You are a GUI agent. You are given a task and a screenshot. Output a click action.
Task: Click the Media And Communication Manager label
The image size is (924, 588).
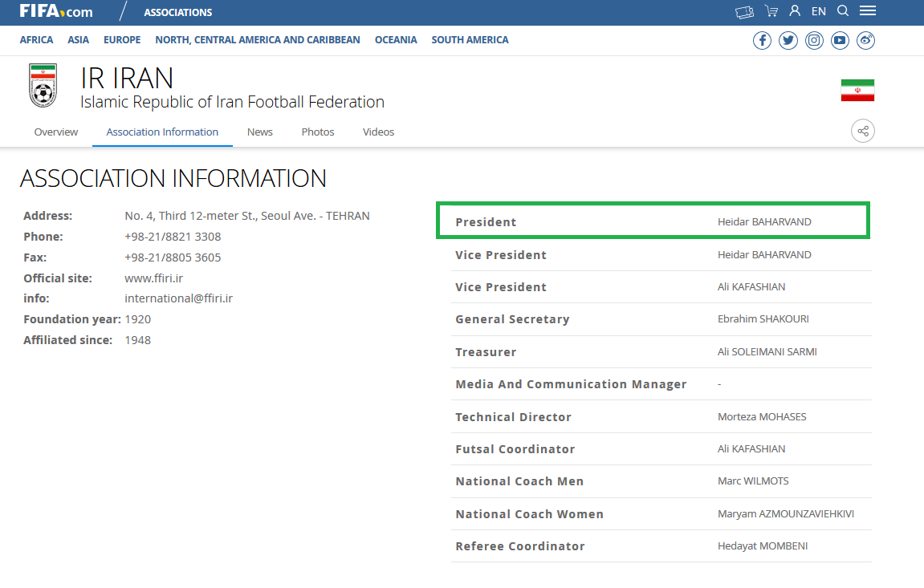click(x=571, y=384)
